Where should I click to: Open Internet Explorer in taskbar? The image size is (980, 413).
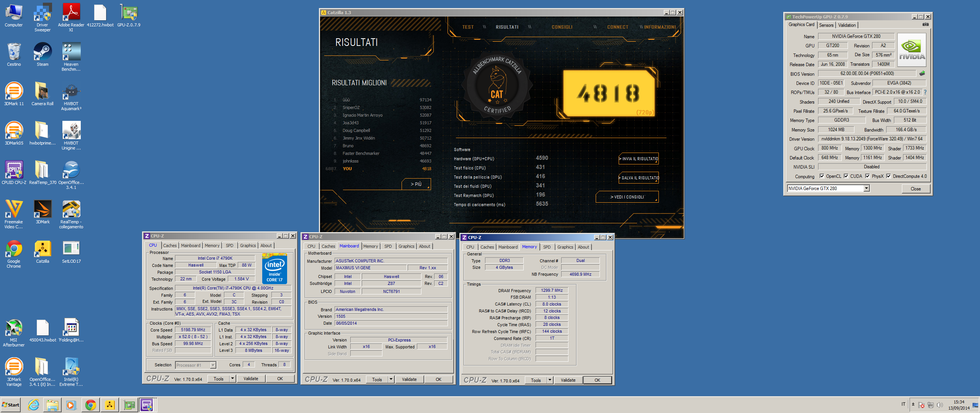coord(34,405)
